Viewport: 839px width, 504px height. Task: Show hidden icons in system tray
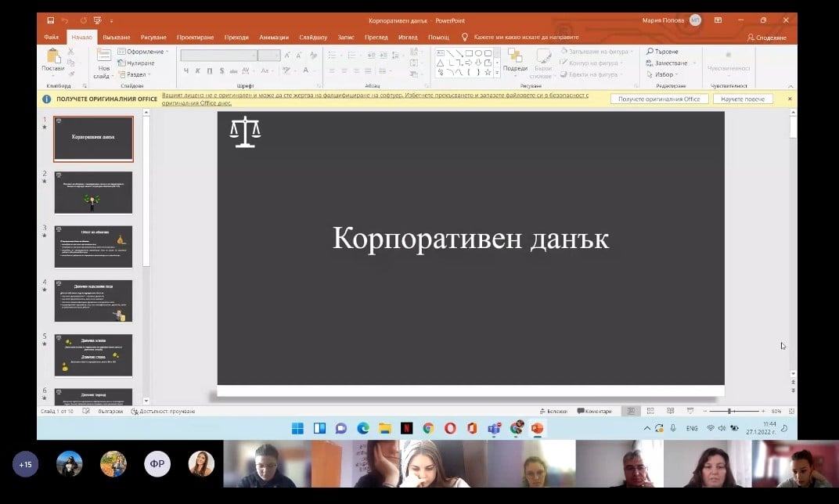coord(647,428)
